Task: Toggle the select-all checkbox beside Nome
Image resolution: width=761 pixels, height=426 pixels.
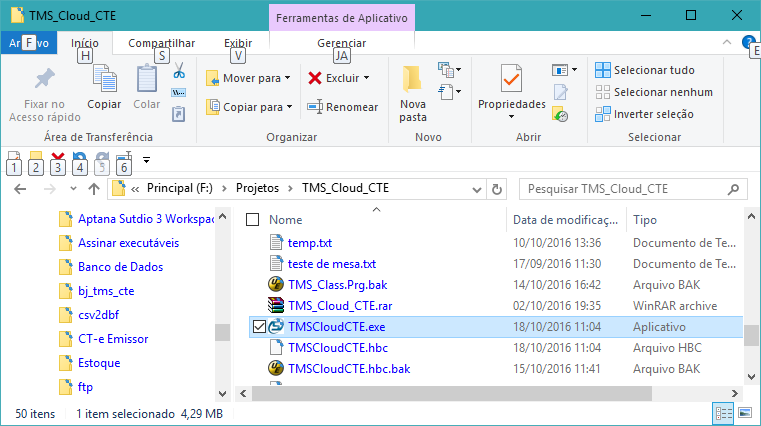Action: pos(252,220)
